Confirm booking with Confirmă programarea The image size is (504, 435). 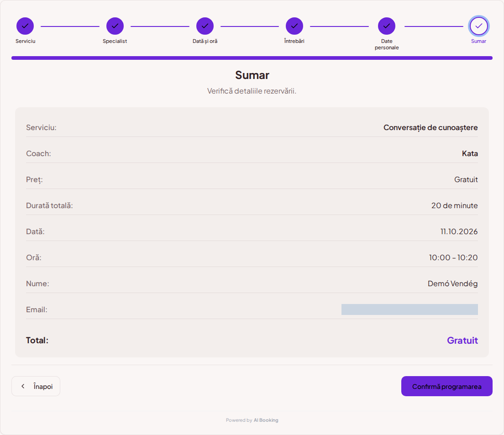[x=447, y=386]
